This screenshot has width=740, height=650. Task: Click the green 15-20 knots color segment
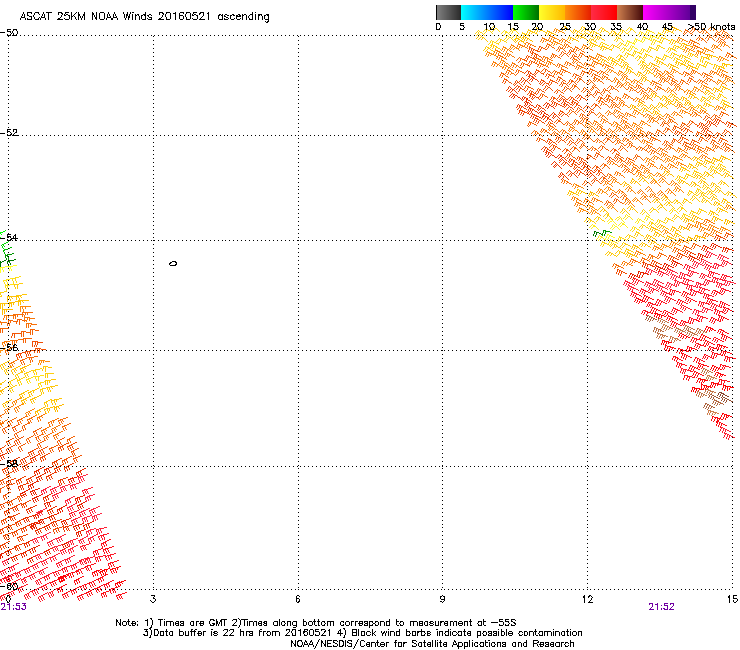pyautogui.click(x=526, y=12)
